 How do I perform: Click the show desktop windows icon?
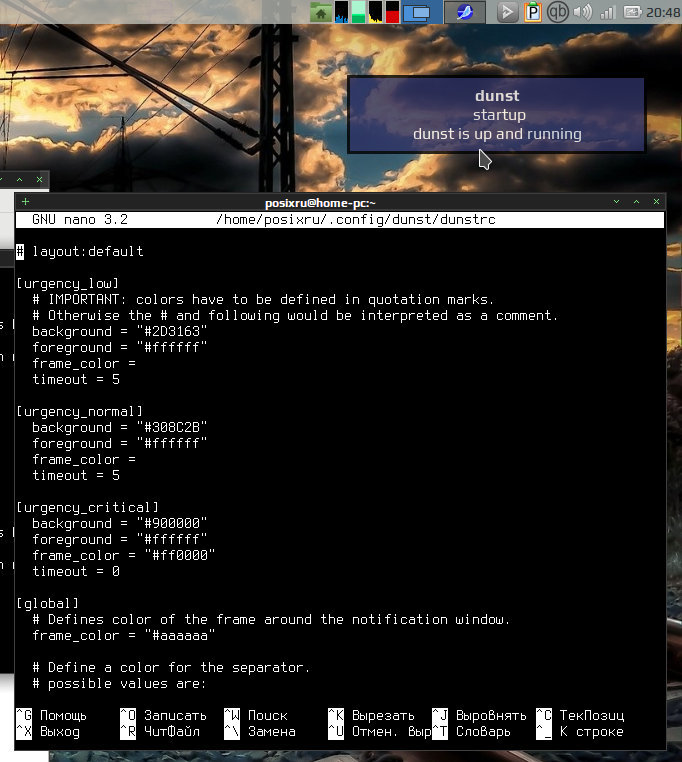pos(417,13)
